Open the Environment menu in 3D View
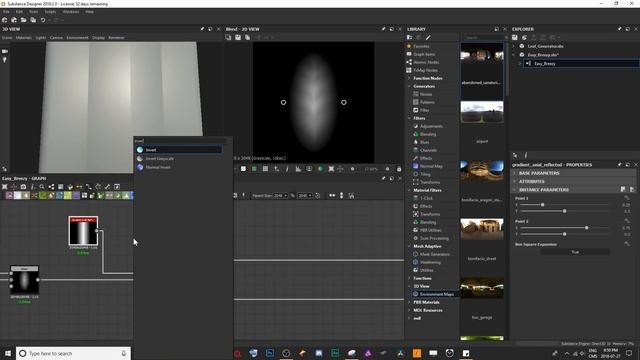The width and height of the screenshot is (640, 360). [77, 38]
